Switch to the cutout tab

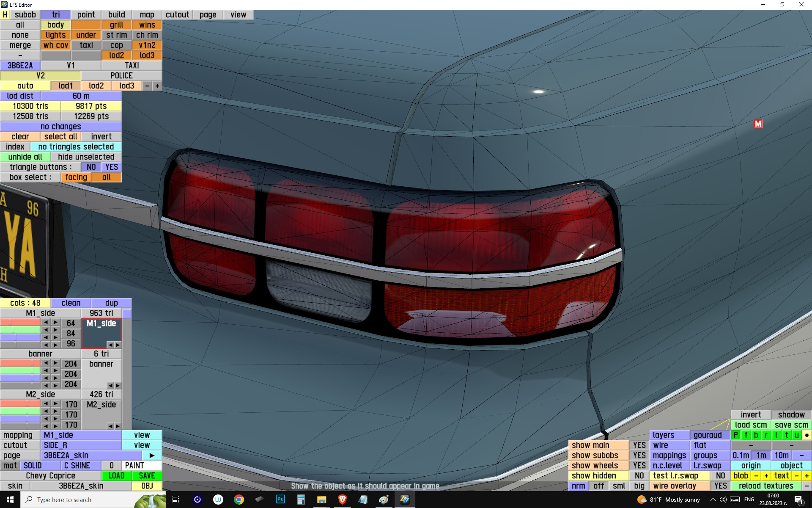(177, 14)
